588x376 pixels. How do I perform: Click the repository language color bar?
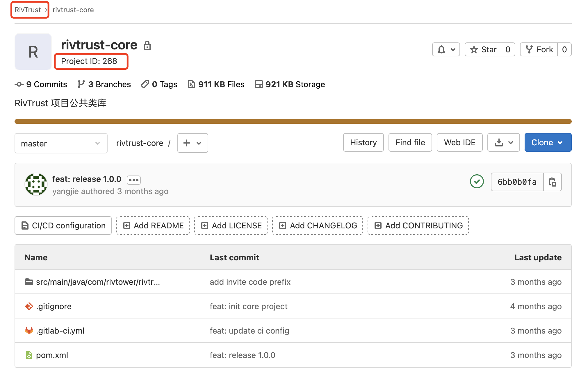(x=294, y=121)
